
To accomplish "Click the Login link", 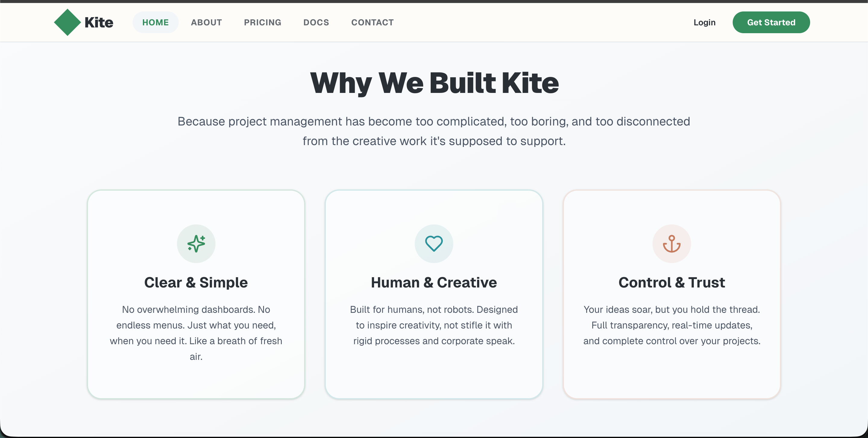I will pos(704,22).
